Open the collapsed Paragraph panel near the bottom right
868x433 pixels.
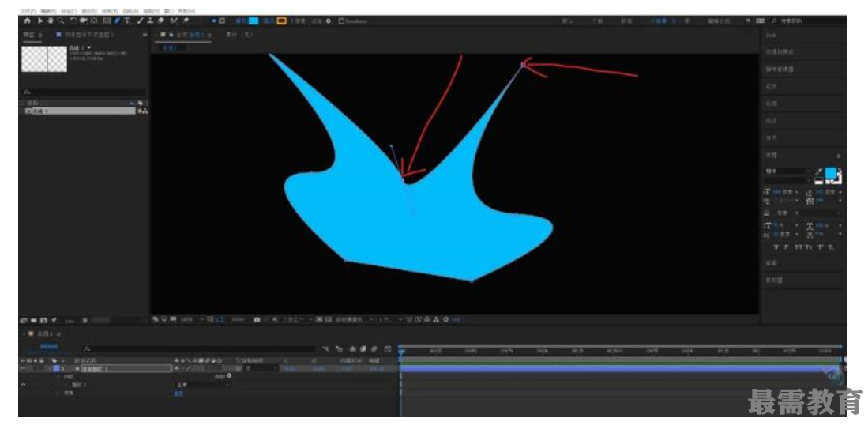click(771, 263)
